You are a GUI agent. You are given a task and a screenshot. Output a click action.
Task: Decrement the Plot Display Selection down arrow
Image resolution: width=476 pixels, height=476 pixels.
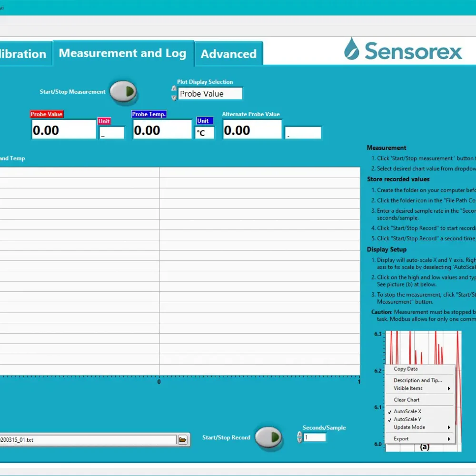pyautogui.click(x=174, y=98)
